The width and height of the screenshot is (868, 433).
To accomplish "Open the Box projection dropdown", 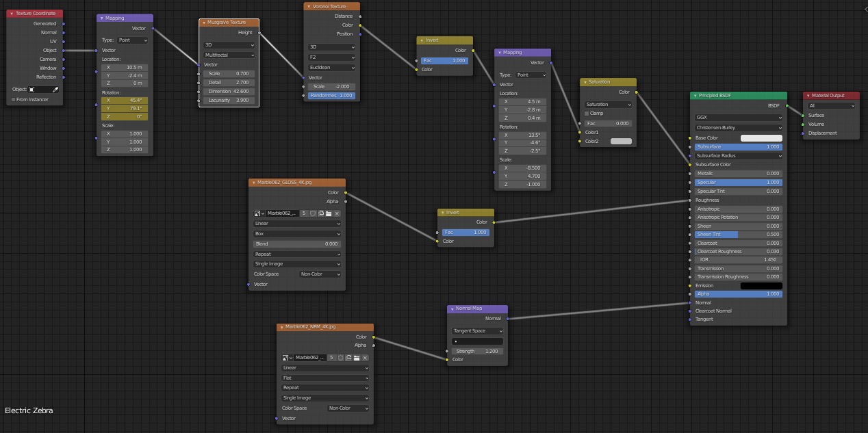I will point(297,234).
